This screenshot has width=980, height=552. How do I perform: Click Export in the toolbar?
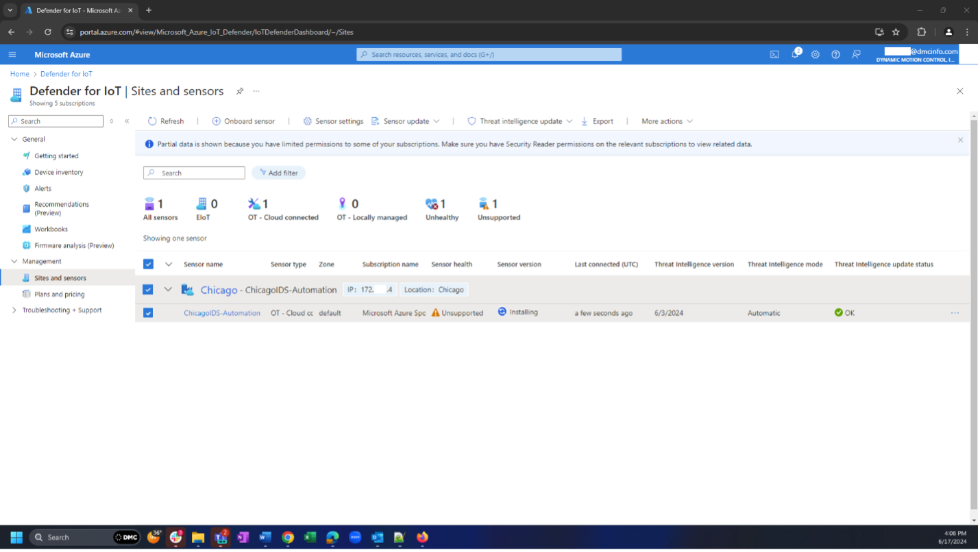pyautogui.click(x=597, y=121)
